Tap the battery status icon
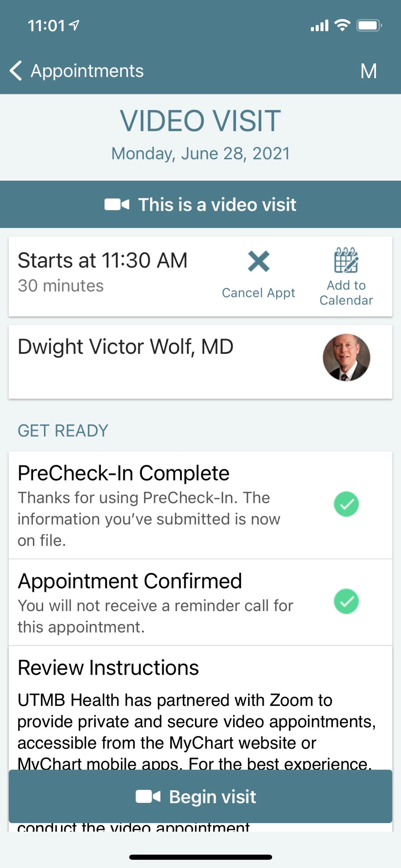Screen dimensions: 401x868 coord(369,25)
